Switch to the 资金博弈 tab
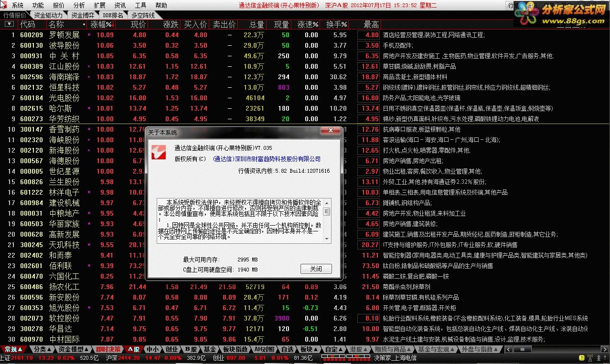This screenshot has width=610, height=364. coord(83,15)
